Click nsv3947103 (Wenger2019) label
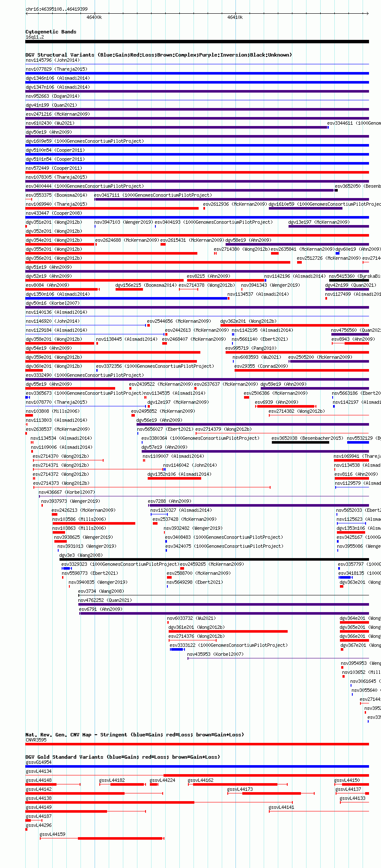The image size is (381, 868). (x=124, y=222)
